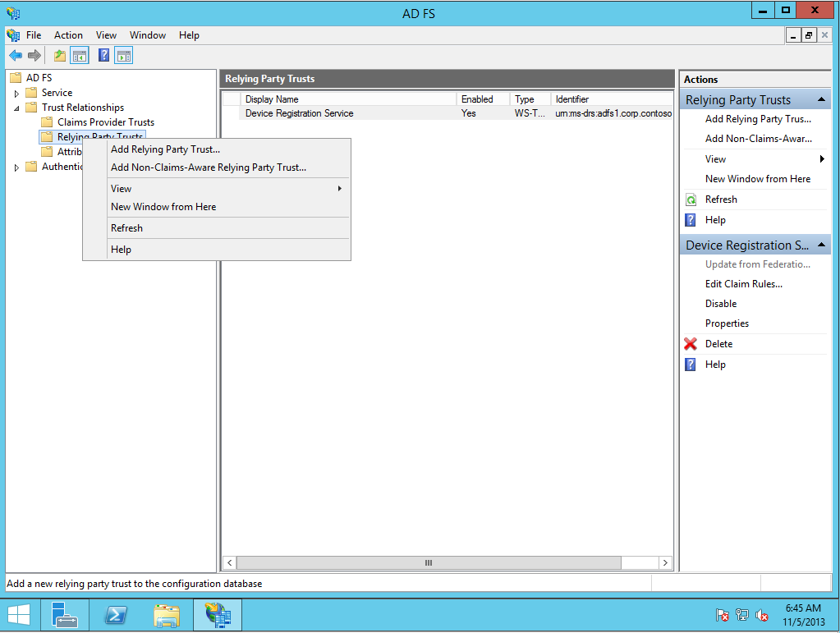The image size is (840, 633).
Task: Click the blue Help question-mark toolbar icon
Action: (104, 56)
